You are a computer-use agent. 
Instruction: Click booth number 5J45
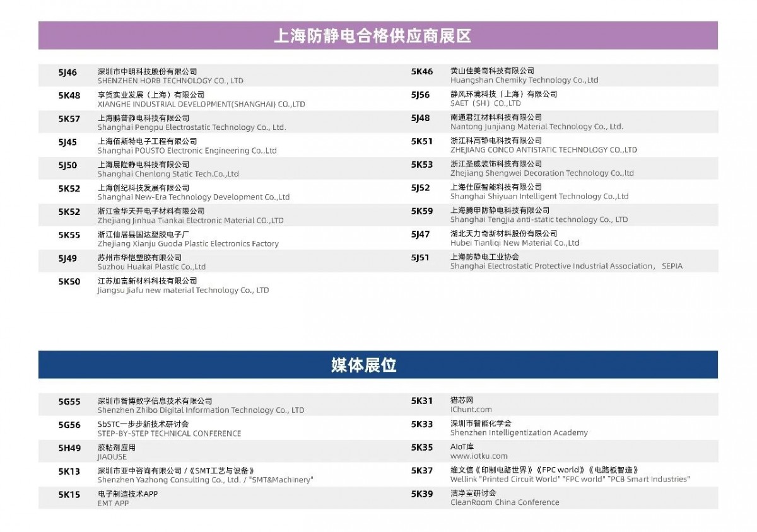(x=67, y=142)
